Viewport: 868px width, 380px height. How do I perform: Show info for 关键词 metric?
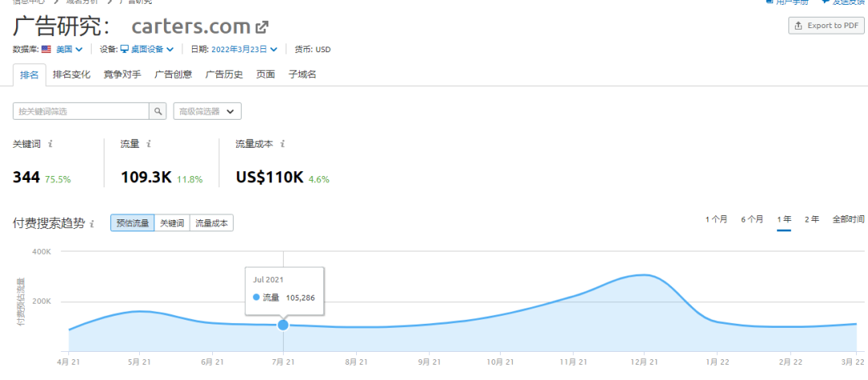pos(51,144)
